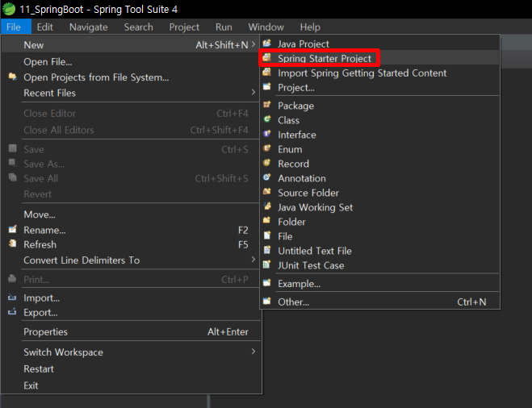Click the green Class icon
This screenshot has height=408, width=532.
tap(267, 119)
